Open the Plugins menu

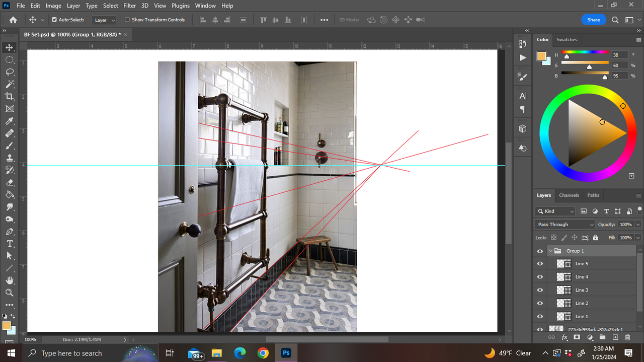[x=181, y=6]
